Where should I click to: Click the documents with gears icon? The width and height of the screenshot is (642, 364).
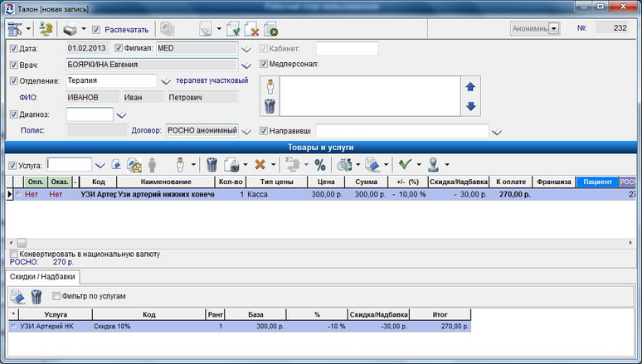pos(134,165)
